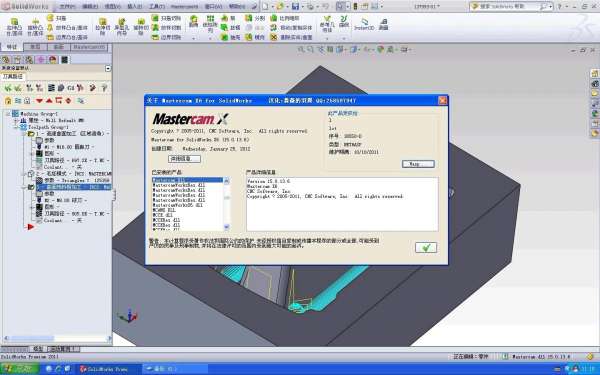Click the zoom-to-fit icon in view toolbar
This screenshot has height=375, width=600.
click(301, 49)
